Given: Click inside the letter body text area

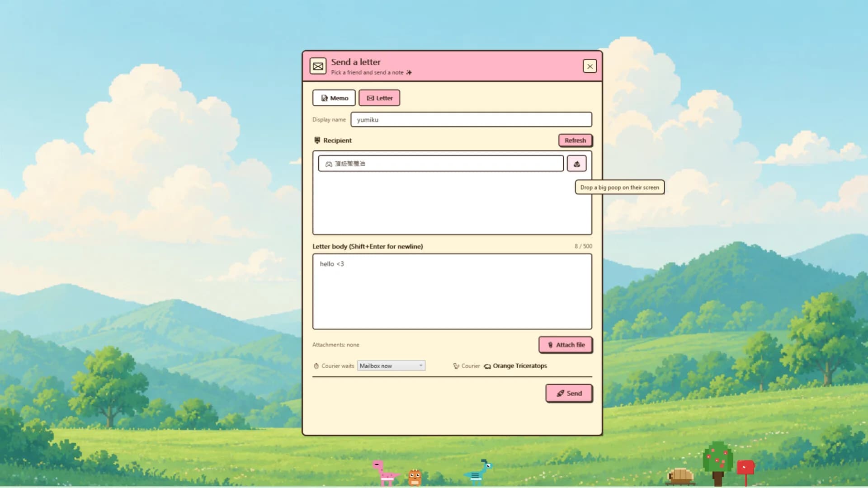Looking at the screenshot, I should coord(452,291).
